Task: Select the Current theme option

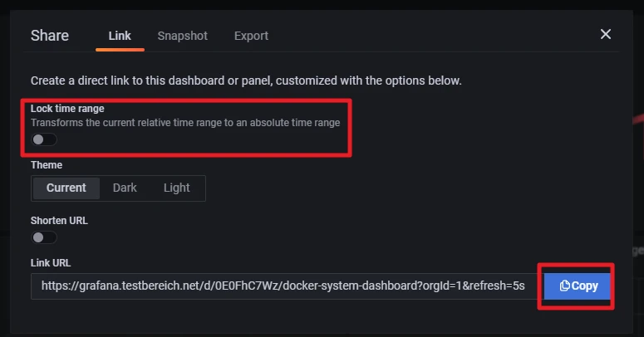Action: click(x=66, y=188)
